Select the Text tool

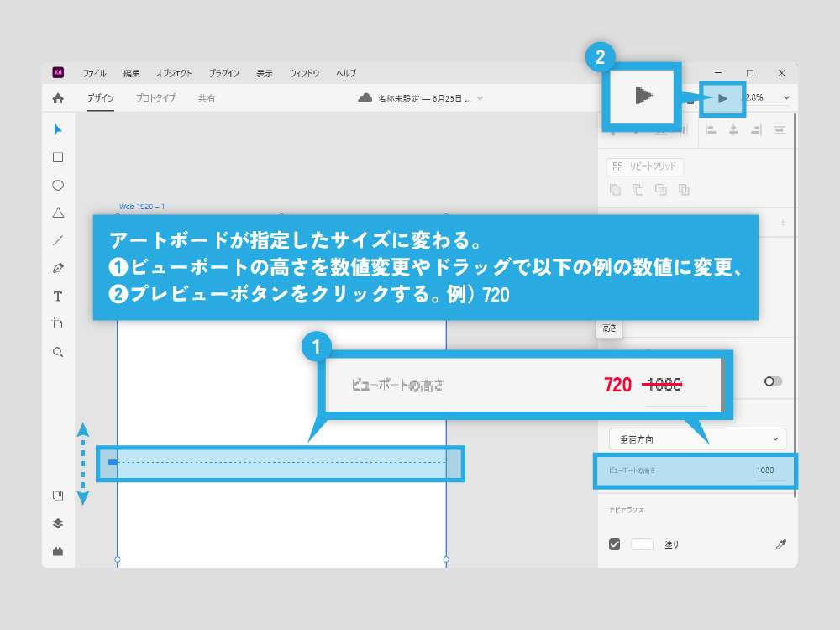coord(58,297)
